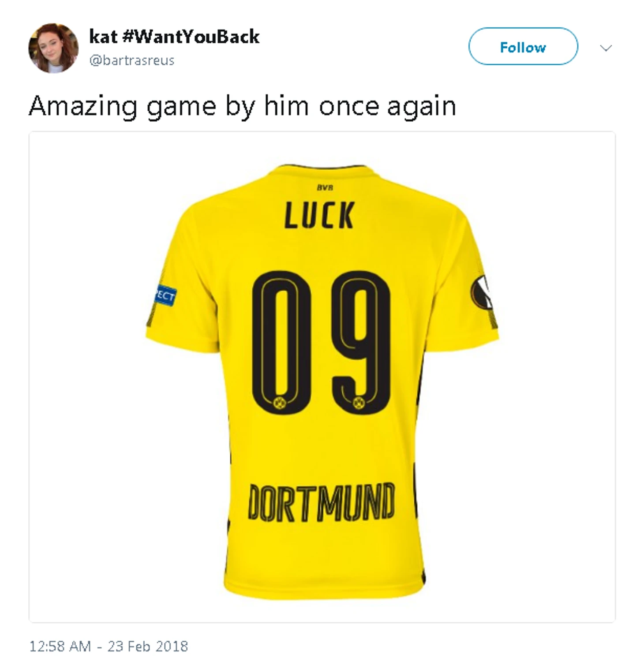Screen dimensions: 644x669
Task: Open kat's profile picture avatar
Action: pyautogui.click(x=53, y=48)
